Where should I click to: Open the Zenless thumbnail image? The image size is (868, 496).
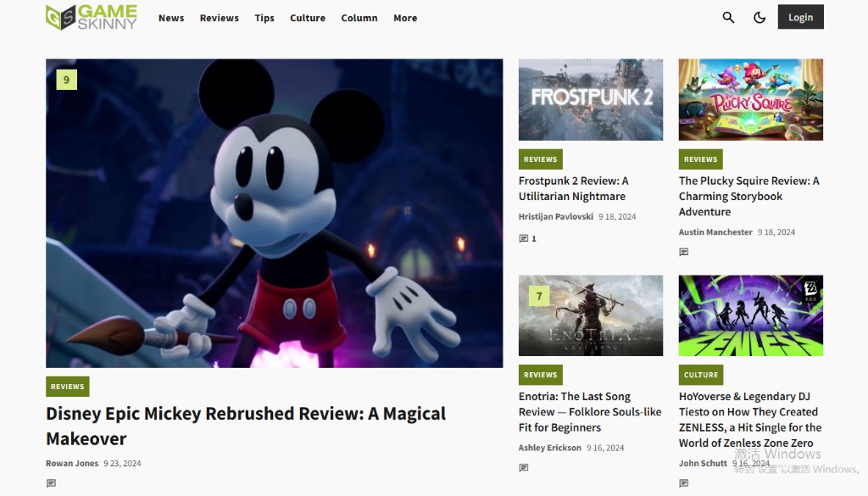tap(751, 315)
